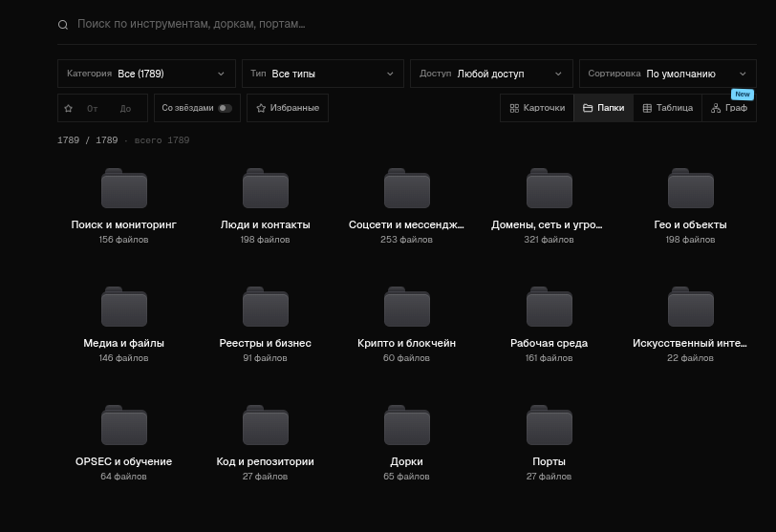
Task: Open the 'Домены, сеть и угро...' folder icon
Action: click(x=549, y=188)
